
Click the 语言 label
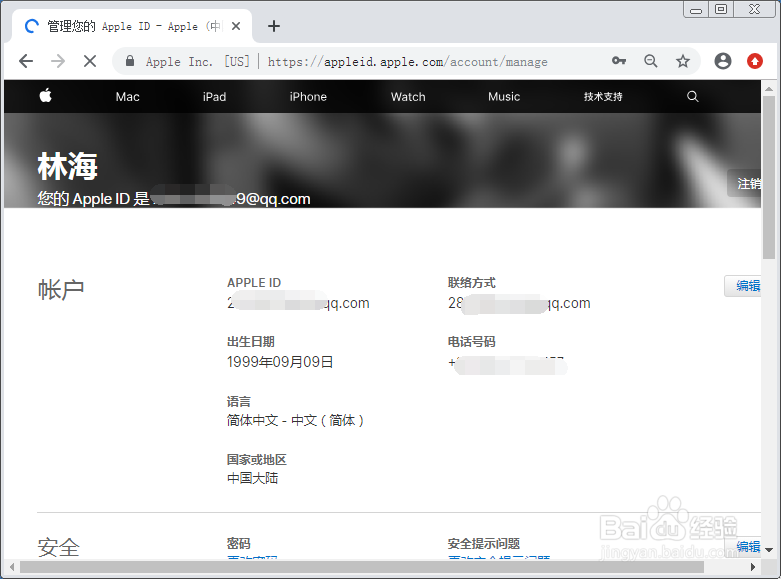[239, 402]
